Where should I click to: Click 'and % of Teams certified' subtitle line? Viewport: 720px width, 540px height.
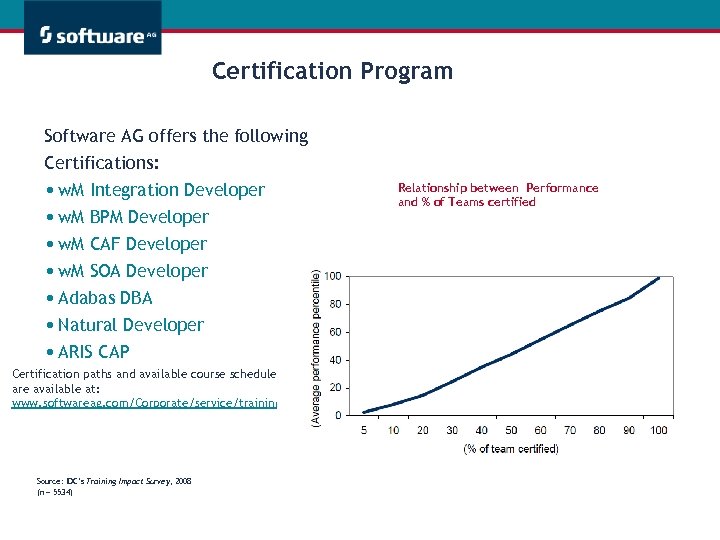click(x=467, y=202)
